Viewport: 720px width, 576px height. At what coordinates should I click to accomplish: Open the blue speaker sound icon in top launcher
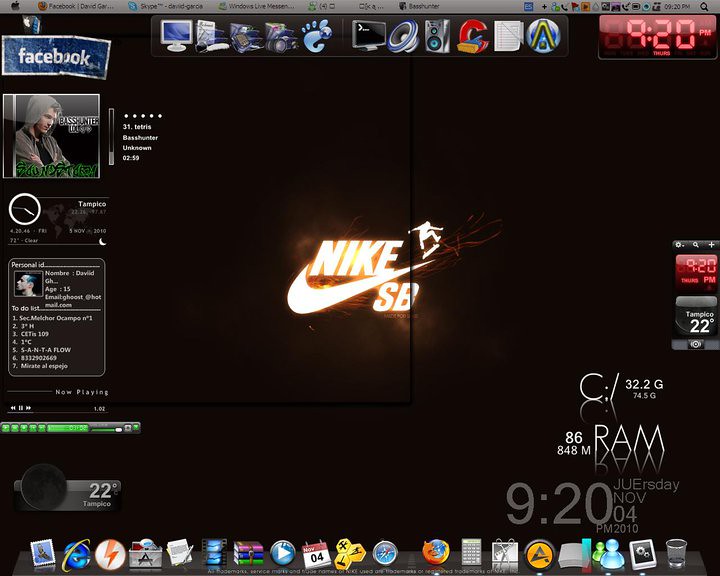[x=403, y=36]
